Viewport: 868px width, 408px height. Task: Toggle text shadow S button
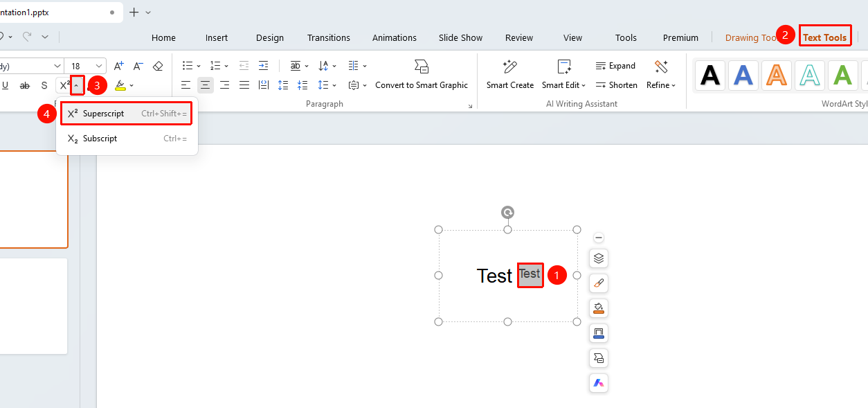[x=44, y=85]
